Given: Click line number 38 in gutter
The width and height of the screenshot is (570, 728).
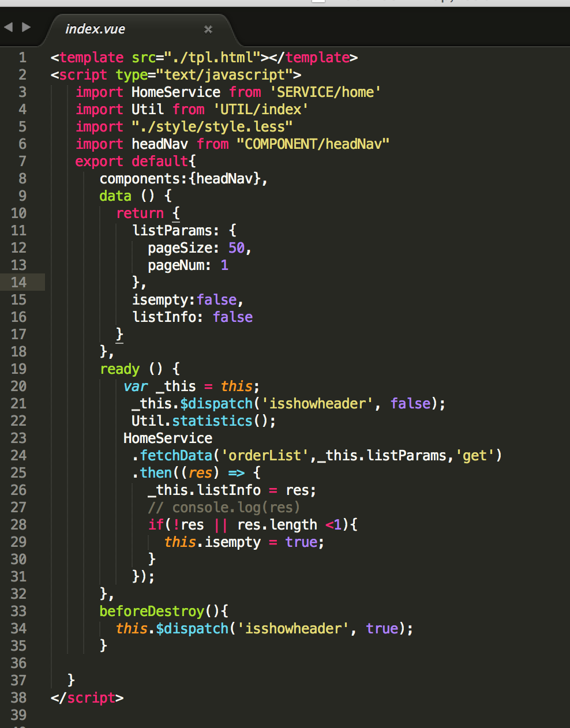Looking at the screenshot, I should click(x=18, y=697).
